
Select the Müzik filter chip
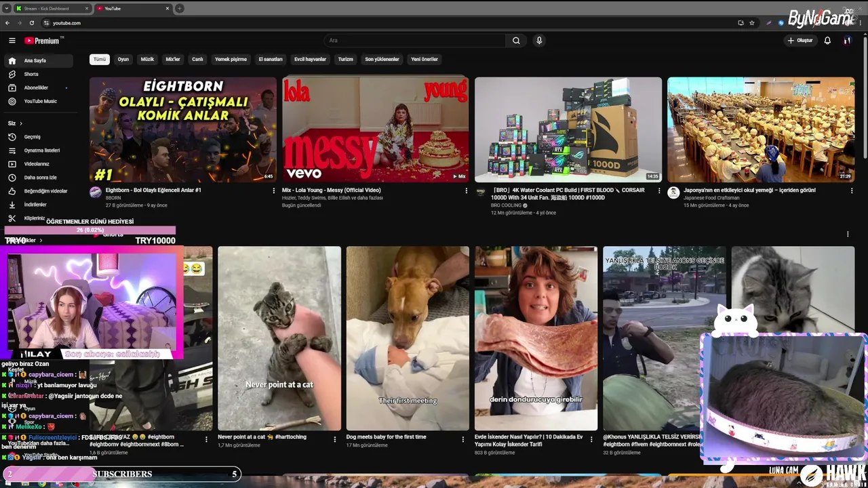(x=147, y=59)
